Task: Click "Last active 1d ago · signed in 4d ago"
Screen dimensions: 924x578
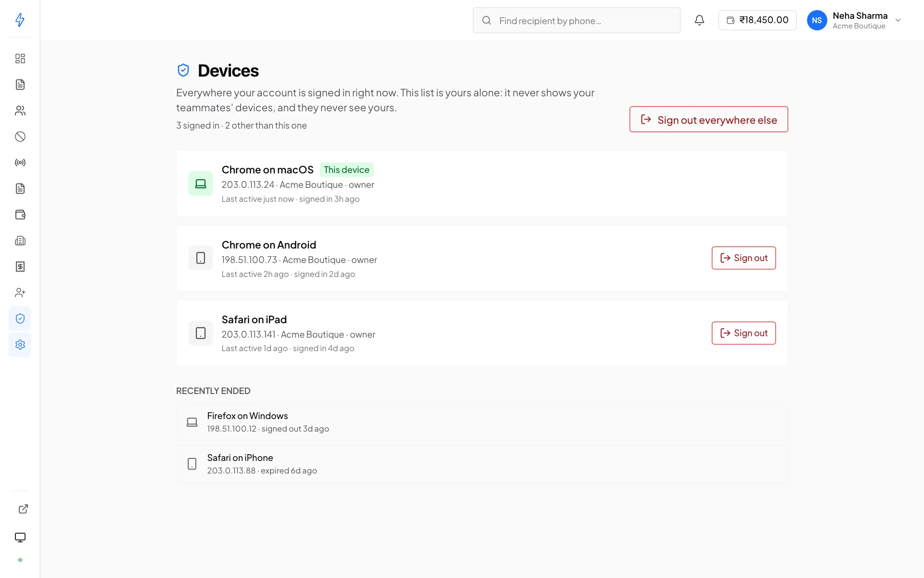Action: pos(288,349)
